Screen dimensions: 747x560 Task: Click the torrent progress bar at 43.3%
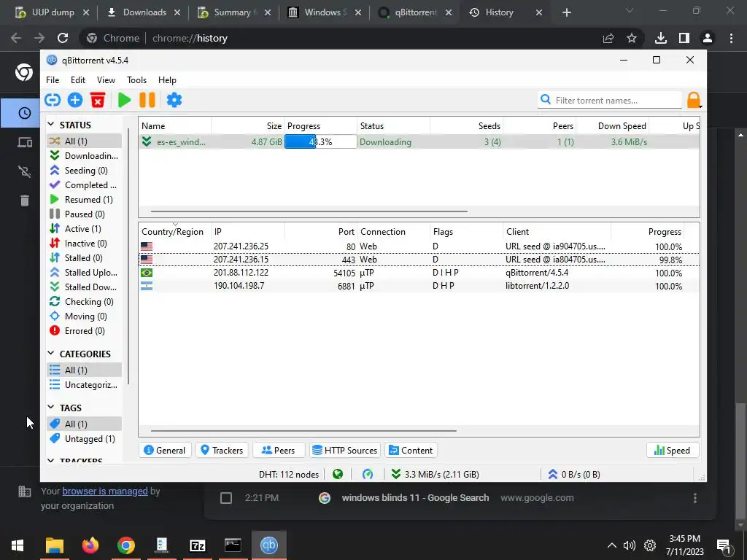tap(320, 142)
